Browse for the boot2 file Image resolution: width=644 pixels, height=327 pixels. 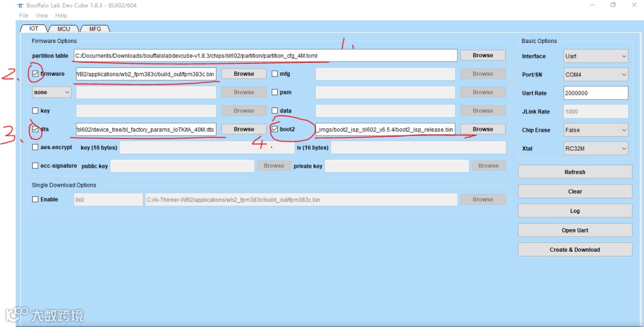pyautogui.click(x=482, y=129)
